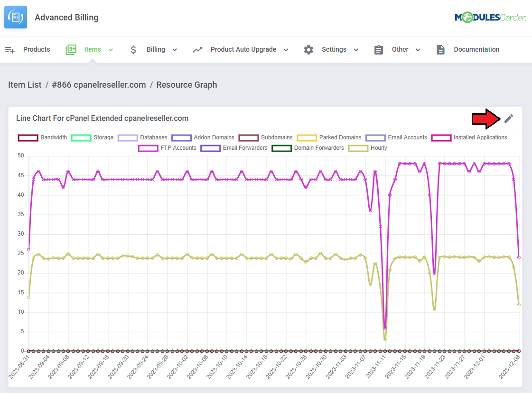Toggle Email Accounts series in legend
Viewport: 532px width, 393px height.
[x=396, y=137]
